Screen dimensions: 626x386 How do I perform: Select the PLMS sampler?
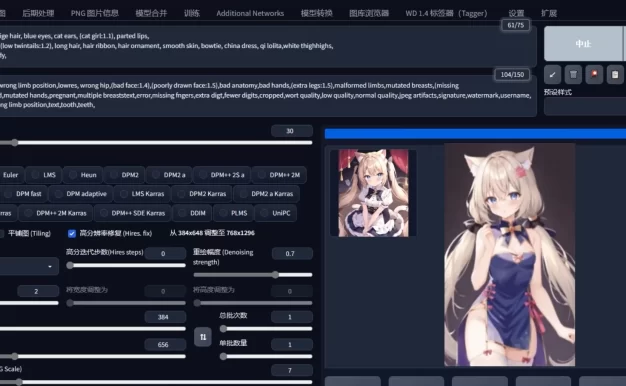pyautogui.click(x=233, y=213)
